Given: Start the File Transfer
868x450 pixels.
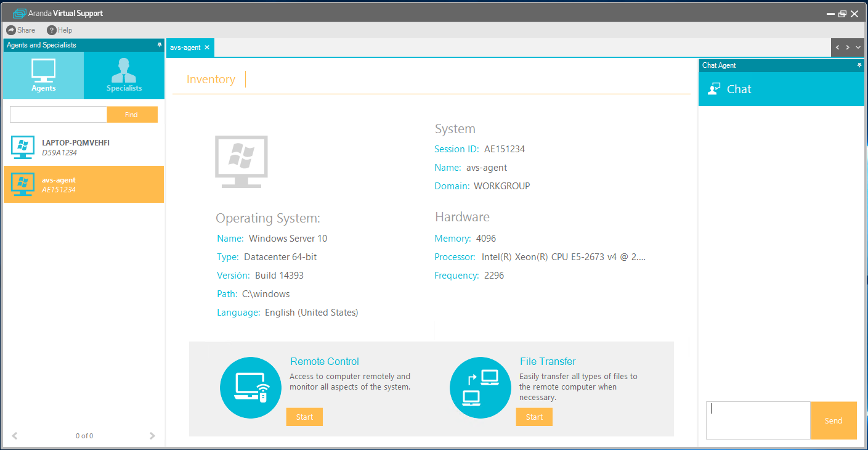Looking at the screenshot, I should coord(534,417).
